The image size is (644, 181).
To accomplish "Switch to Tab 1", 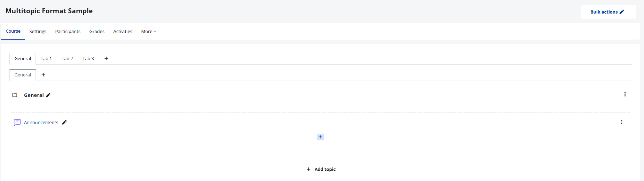I will click(46, 58).
